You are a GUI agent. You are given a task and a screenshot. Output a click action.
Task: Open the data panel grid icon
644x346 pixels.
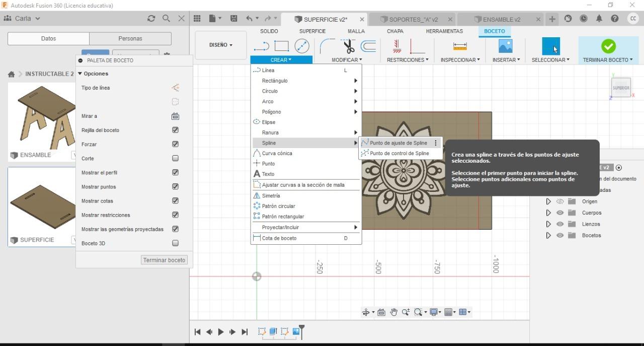pos(197,19)
